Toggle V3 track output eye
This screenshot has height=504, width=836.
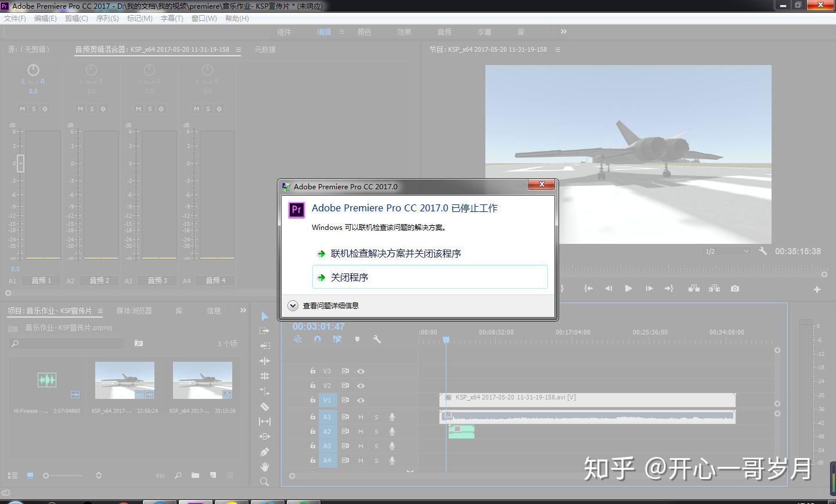click(361, 371)
